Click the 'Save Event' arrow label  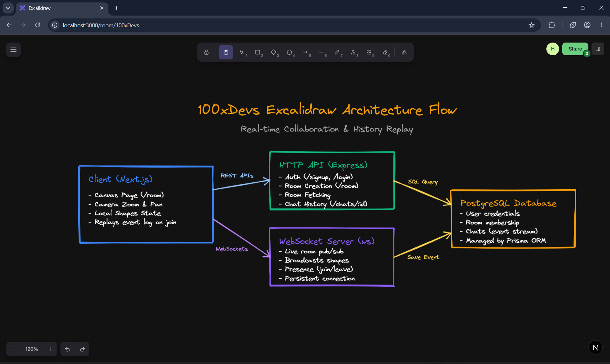coord(423,257)
